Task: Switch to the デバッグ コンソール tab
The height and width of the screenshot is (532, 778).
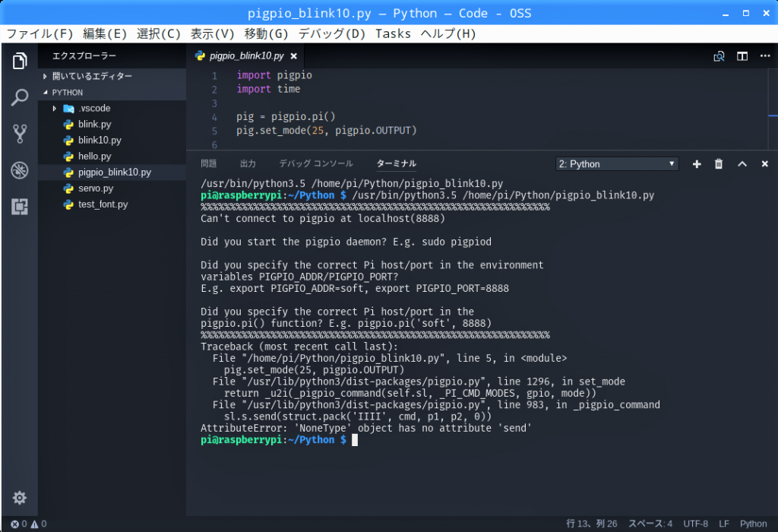Action: click(316, 163)
